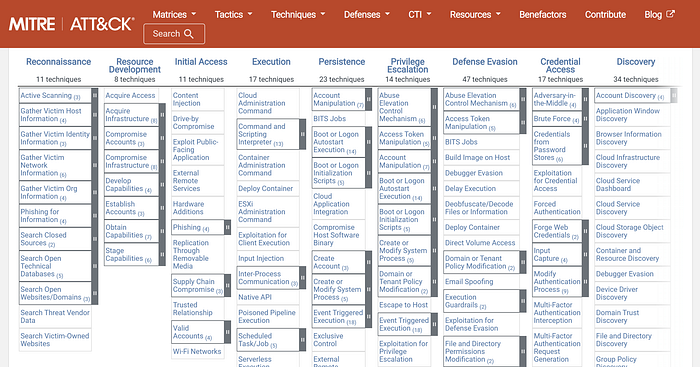Open the Search button with magnifier
Screen dimensions: 700x367
[174, 34]
